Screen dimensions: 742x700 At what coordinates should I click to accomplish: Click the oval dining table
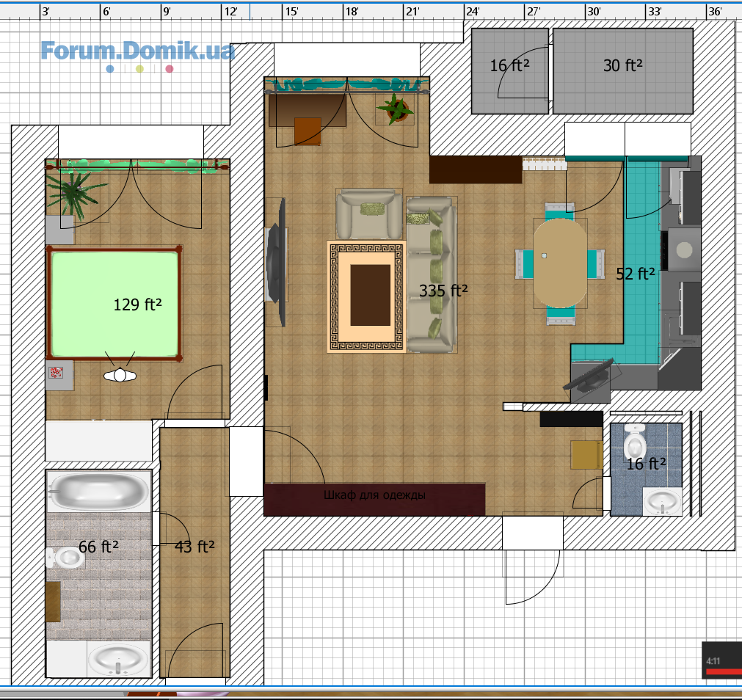click(560, 264)
